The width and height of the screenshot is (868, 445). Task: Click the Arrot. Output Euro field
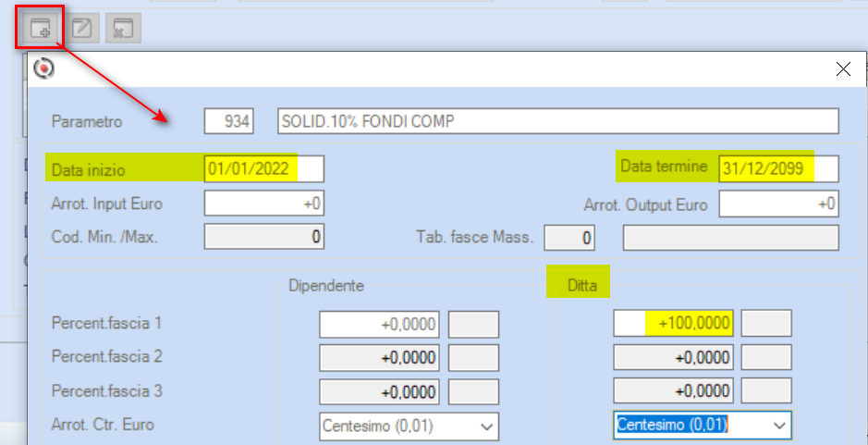(x=779, y=204)
